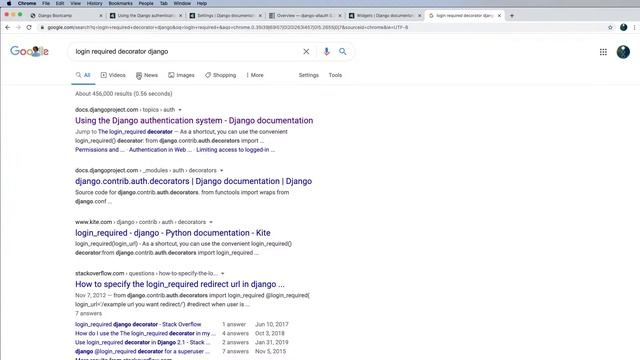Open django.contrib.auth.decorators documentation result
The height and width of the screenshot is (360, 640).
pos(193,181)
